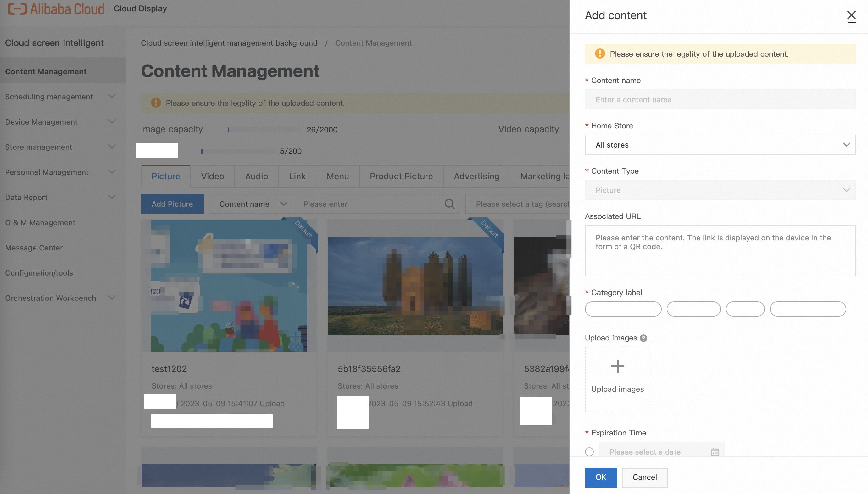
Task: Select the fourth Category label pill
Action: tap(808, 309)
